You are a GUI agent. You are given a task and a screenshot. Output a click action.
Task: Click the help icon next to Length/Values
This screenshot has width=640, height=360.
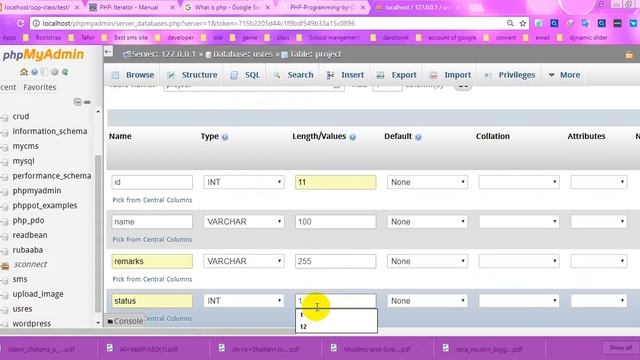point(353,137)
